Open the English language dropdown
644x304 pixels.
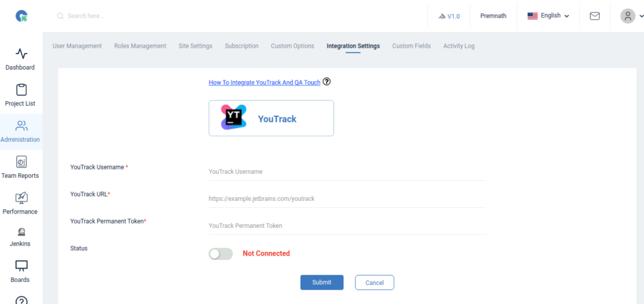pyautogui.click(x=548, y=16)
